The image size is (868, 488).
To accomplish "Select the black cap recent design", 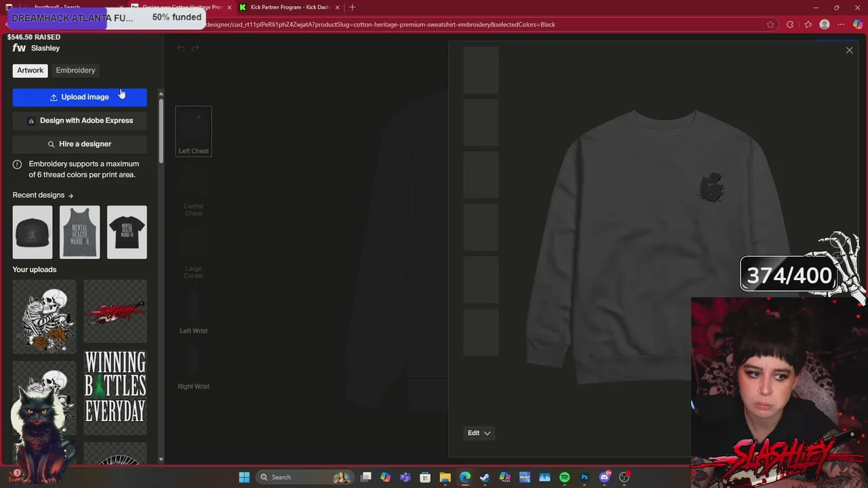I will point(33,232).
